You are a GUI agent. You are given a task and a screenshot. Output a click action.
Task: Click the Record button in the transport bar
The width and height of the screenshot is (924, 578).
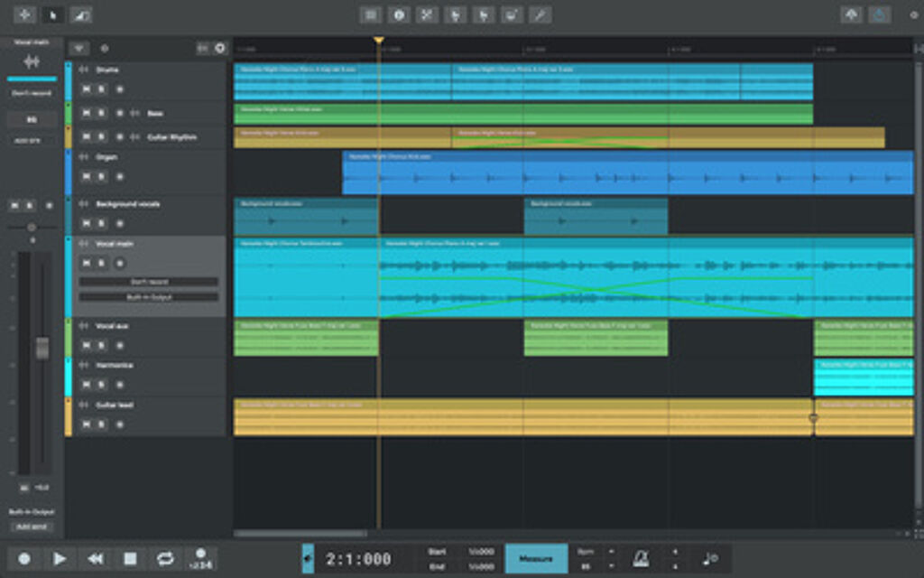pyautogui.click(x=24, y=559)
